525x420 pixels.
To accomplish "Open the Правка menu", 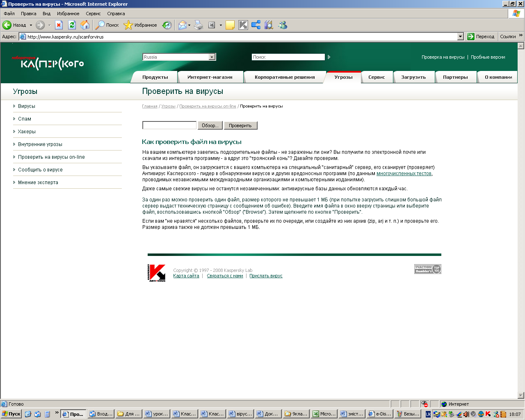I will click(x=29, y=14).
